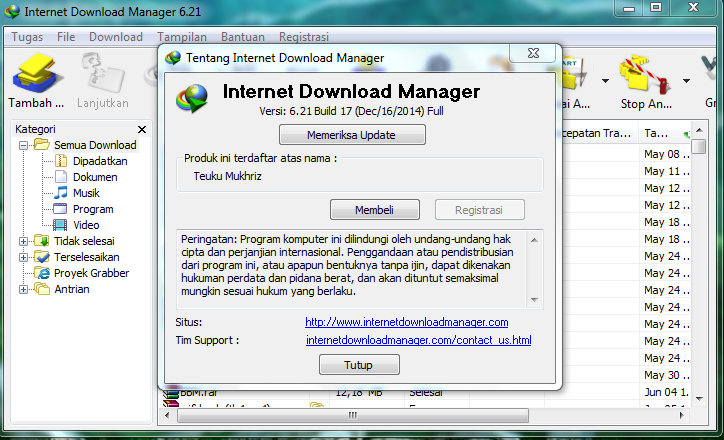The height and width of the screenshot is (440, 724).
Task: Open the Download menu
Action: pos(116,37)
